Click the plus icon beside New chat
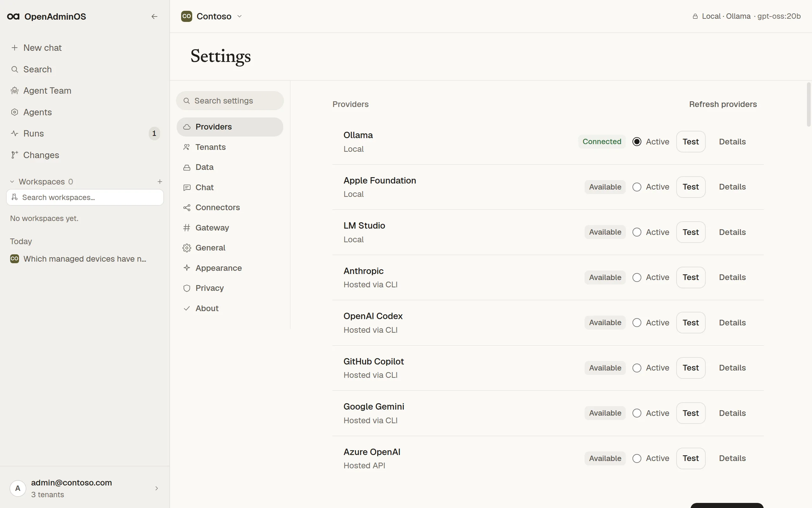 point(14,48)
